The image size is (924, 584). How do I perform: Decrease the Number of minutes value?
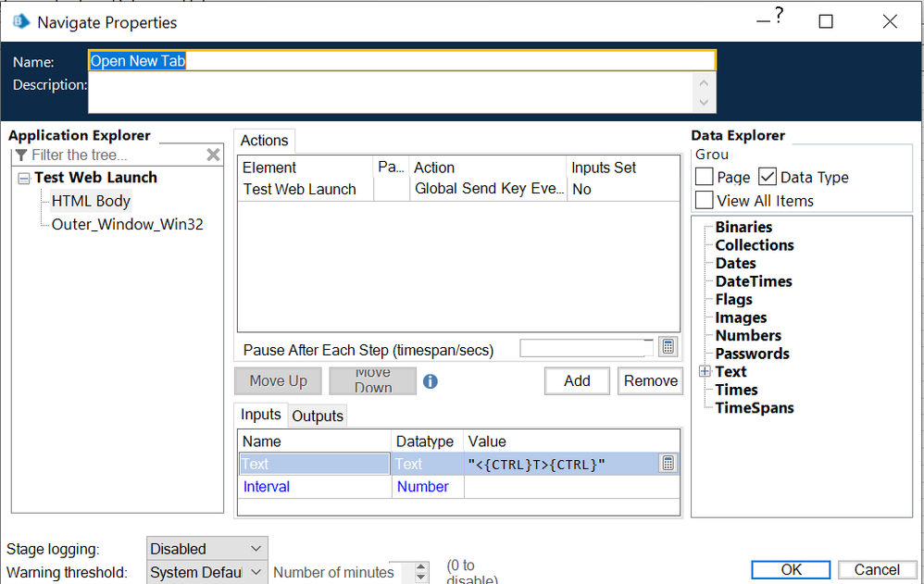point(420,578)
